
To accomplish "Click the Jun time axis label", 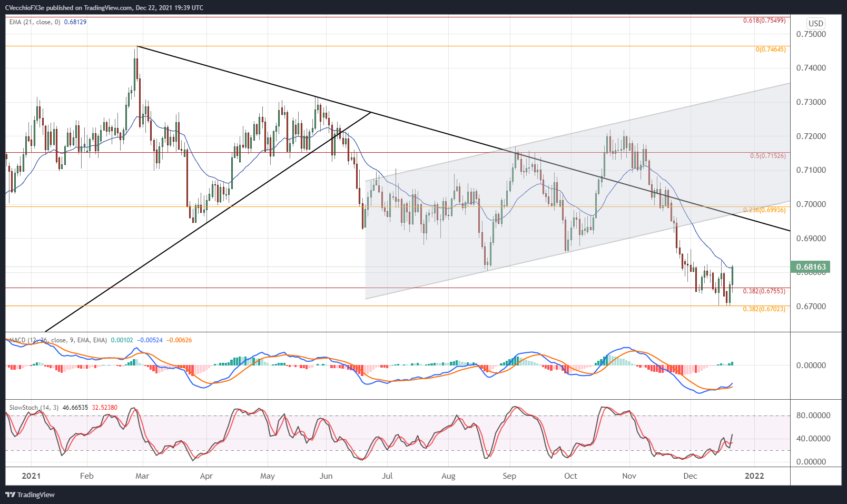I will pyautogui.click(x=326, y=476).
